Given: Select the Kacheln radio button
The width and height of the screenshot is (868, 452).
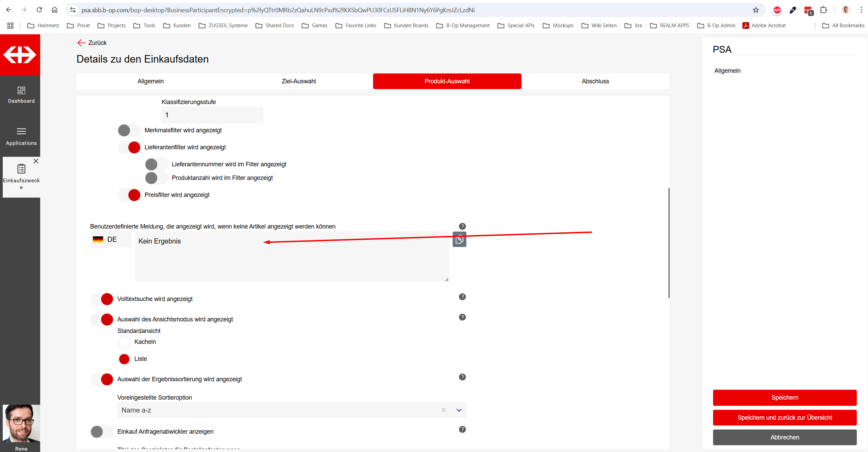Looking at the screenshot, I should pyautogui.click(x=124, y=342).
